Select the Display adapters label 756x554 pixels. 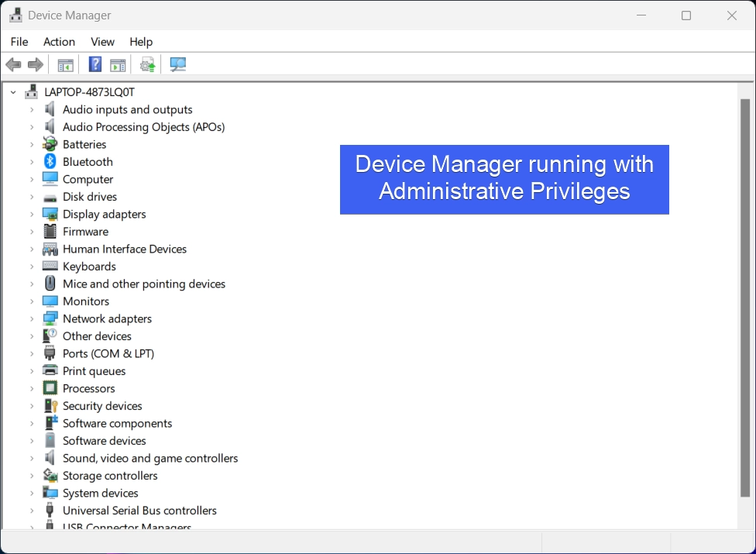pos(104,214)
